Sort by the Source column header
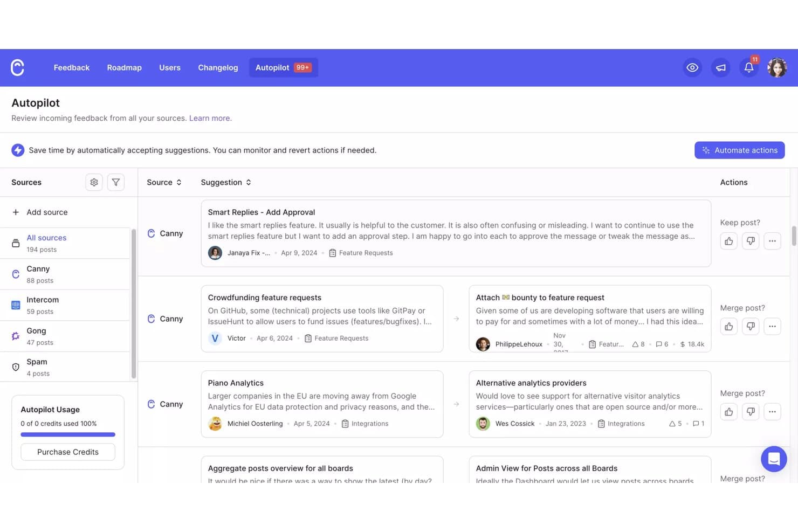Viewport: 798px width, 532px height. [x=164, y=182]
